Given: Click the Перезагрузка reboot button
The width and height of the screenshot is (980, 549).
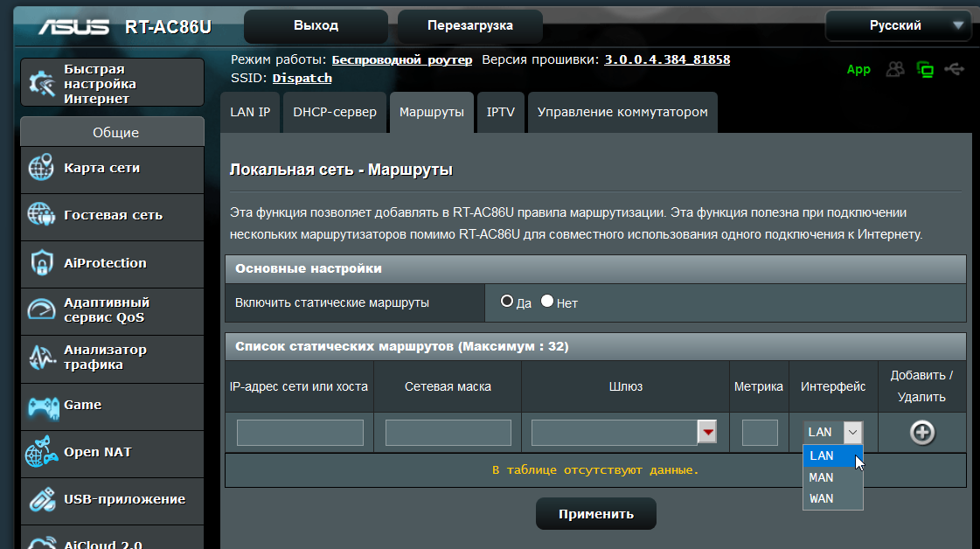Looking at the screenshot, I should (x=470, y=25).
